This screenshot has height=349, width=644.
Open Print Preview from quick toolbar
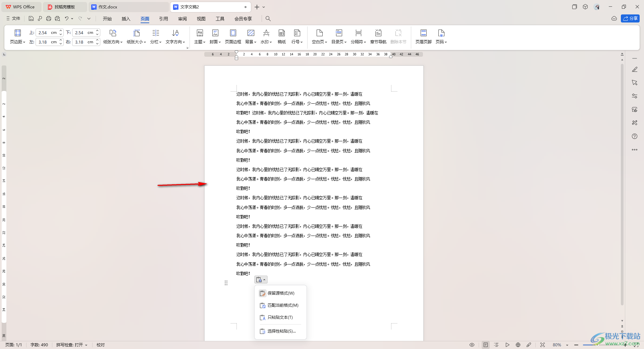(x=57, y=18)
